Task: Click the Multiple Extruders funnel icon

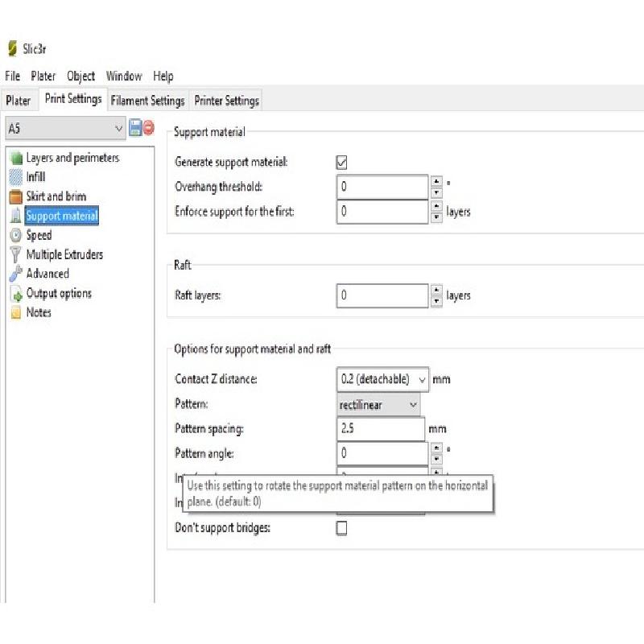Action: pos(15,254)
